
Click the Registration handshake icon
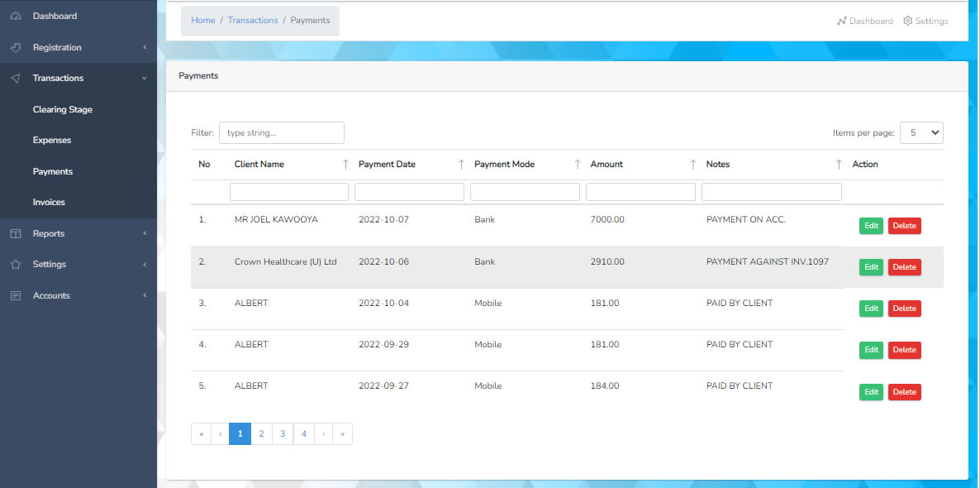(x=16, y=47)
